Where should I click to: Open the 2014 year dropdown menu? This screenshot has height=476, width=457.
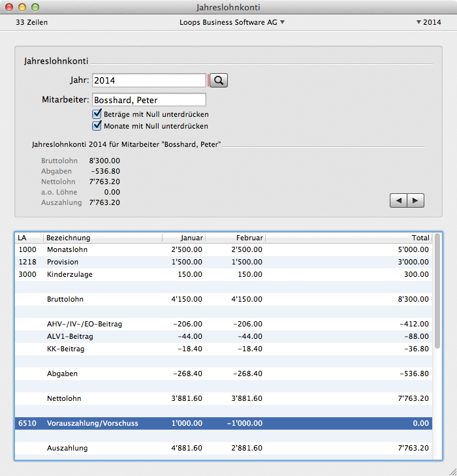point(428,22)
